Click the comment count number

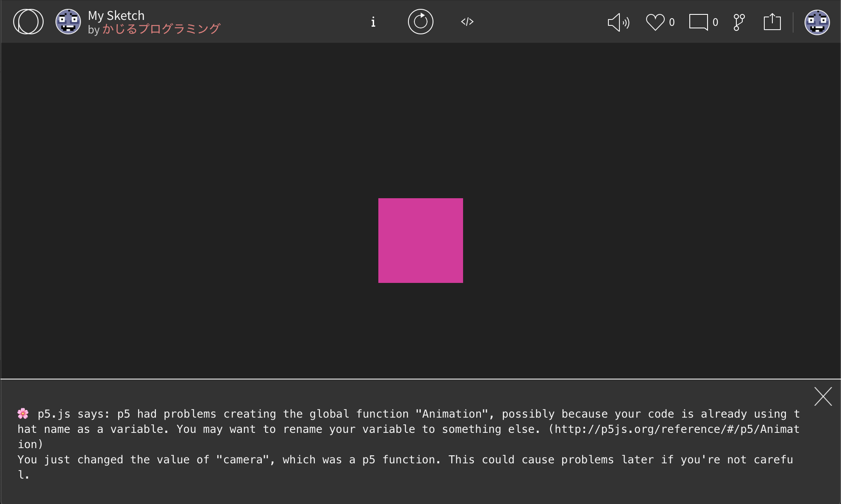(715, 22)
